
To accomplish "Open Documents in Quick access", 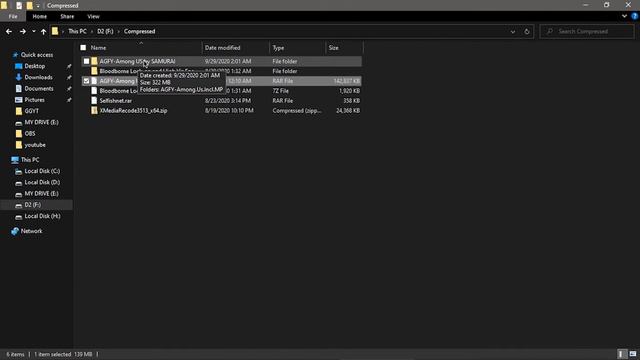I will pyautogui.click(x=39, y=89).
